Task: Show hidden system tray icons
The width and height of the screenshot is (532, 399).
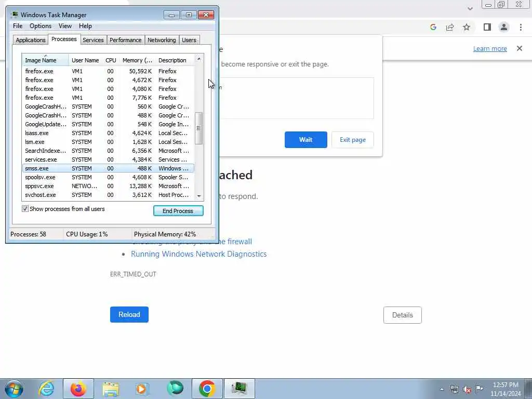Action: coord(442,390)
